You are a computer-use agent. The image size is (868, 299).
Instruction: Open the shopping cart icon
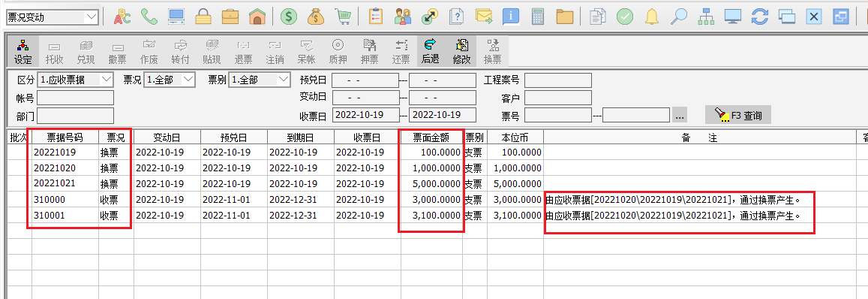coord(343,17)
